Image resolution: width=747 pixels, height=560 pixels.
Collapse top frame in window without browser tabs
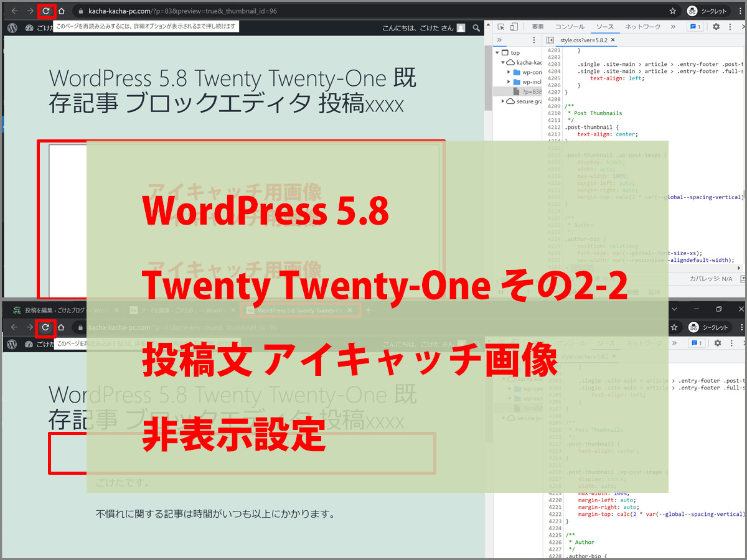click(497, 53)
